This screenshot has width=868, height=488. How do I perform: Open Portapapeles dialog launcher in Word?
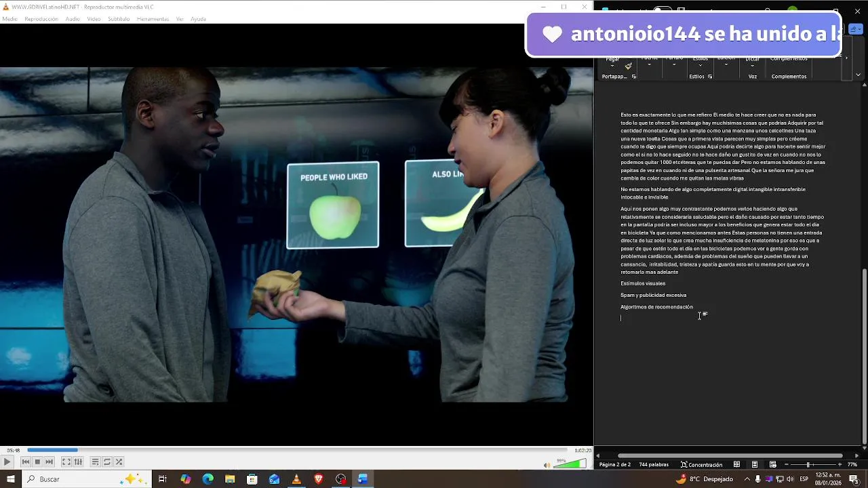click(634, 77)
